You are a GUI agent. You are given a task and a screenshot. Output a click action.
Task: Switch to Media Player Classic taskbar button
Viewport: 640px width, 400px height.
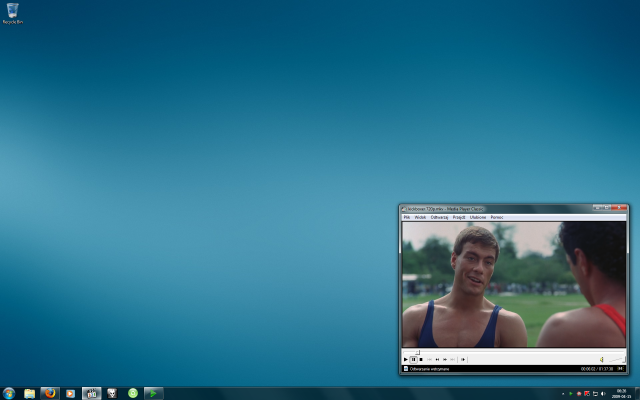click(91, 393)
